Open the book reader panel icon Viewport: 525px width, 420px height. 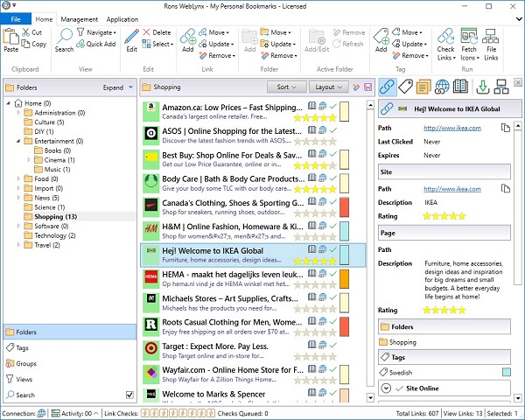point(460,87)
